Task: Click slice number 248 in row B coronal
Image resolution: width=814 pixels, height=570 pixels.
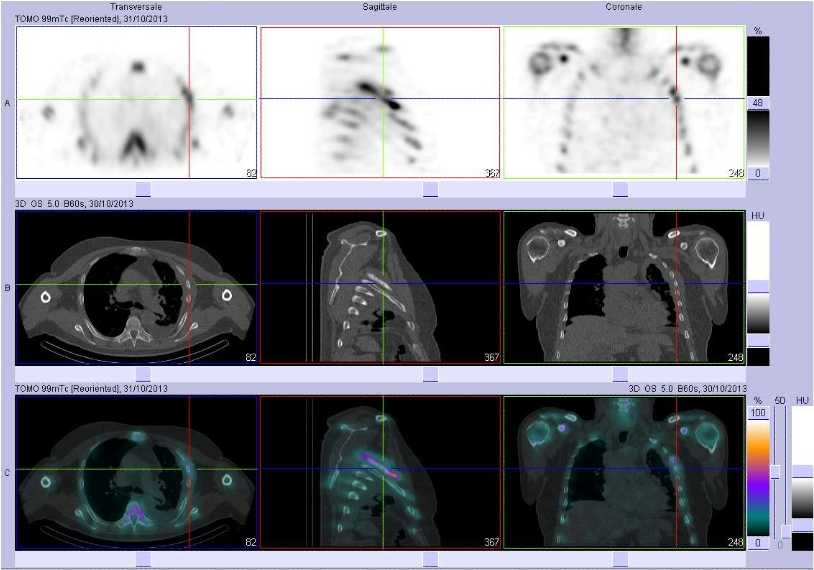Action: pos(736,357)
